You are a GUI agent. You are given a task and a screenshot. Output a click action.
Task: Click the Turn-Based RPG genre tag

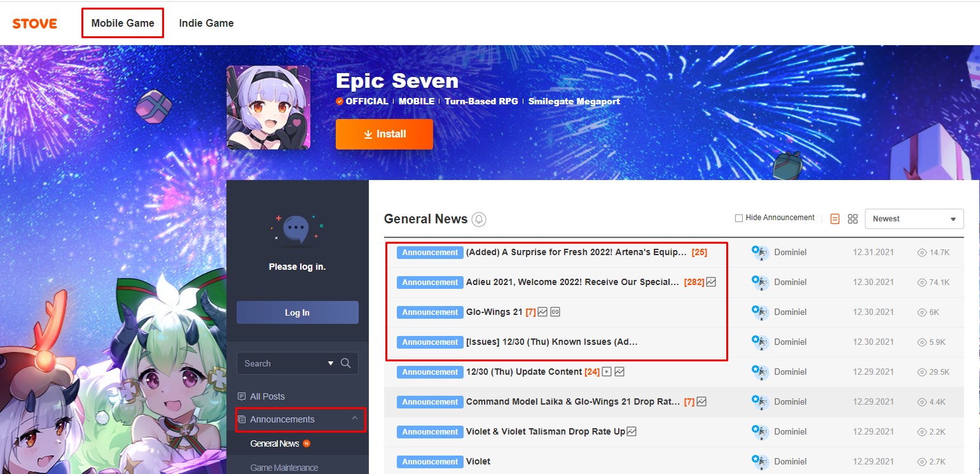click(481, 101)
